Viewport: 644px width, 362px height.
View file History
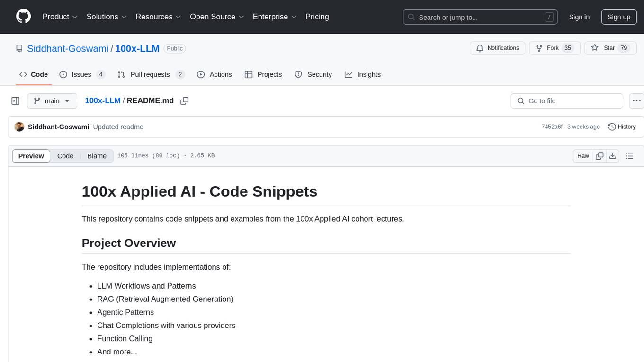point(622,127)
